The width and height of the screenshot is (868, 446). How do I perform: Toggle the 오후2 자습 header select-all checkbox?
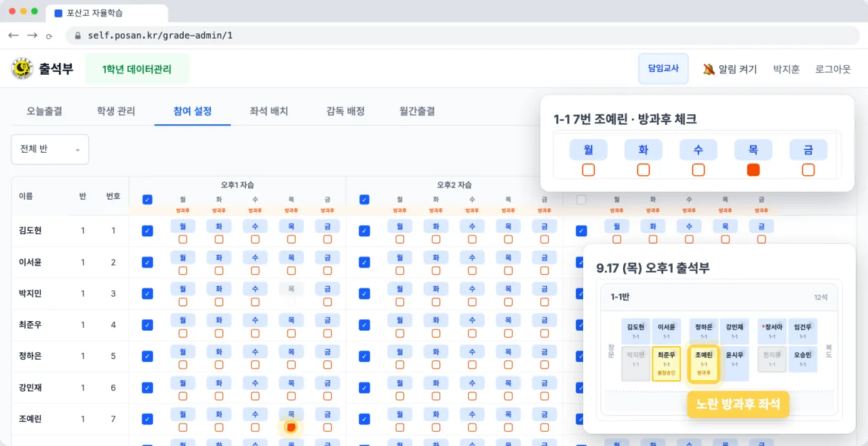[364, 200]
